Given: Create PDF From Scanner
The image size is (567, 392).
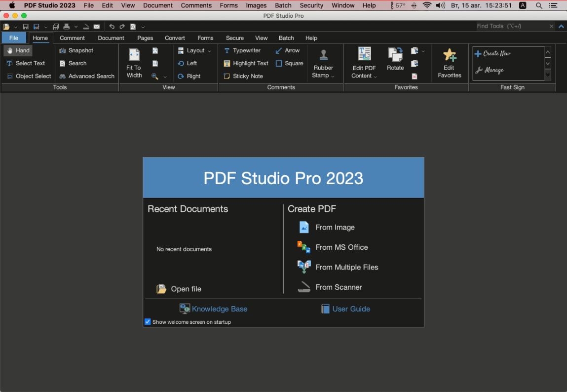Looking at the screenshot, I should [330, 287].
